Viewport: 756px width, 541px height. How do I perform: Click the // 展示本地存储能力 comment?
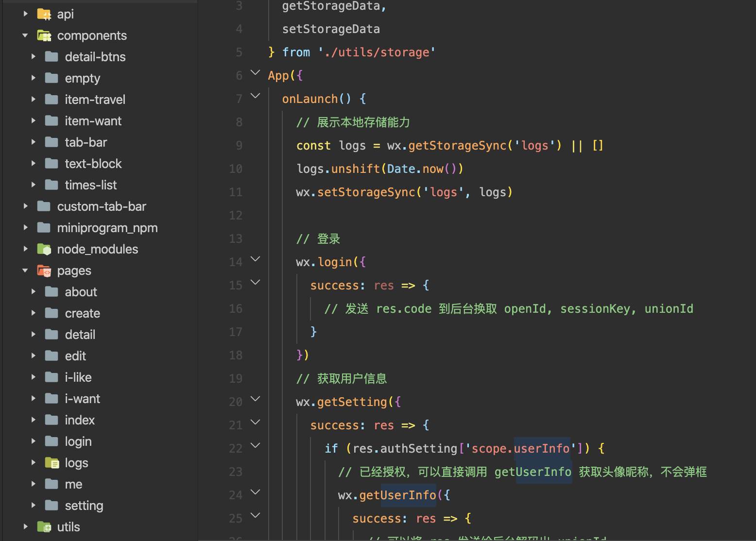353,122
